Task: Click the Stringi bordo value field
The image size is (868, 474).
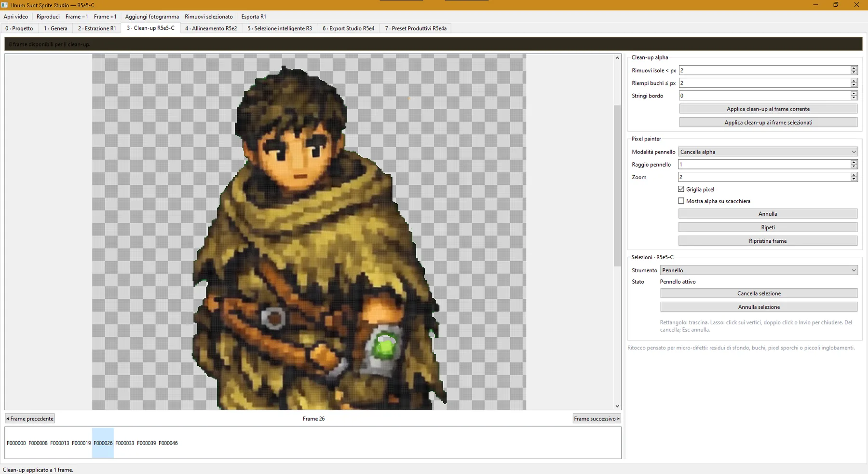Action: tap(764, 96)
